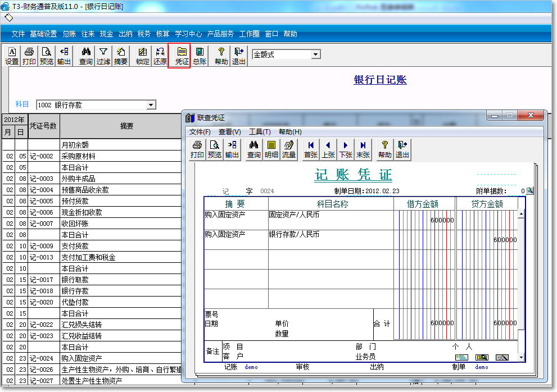Expand the 科目 1002 银行存款 dropdown
The width and height of the screenshot is (557, 392).
coord(151,105)
